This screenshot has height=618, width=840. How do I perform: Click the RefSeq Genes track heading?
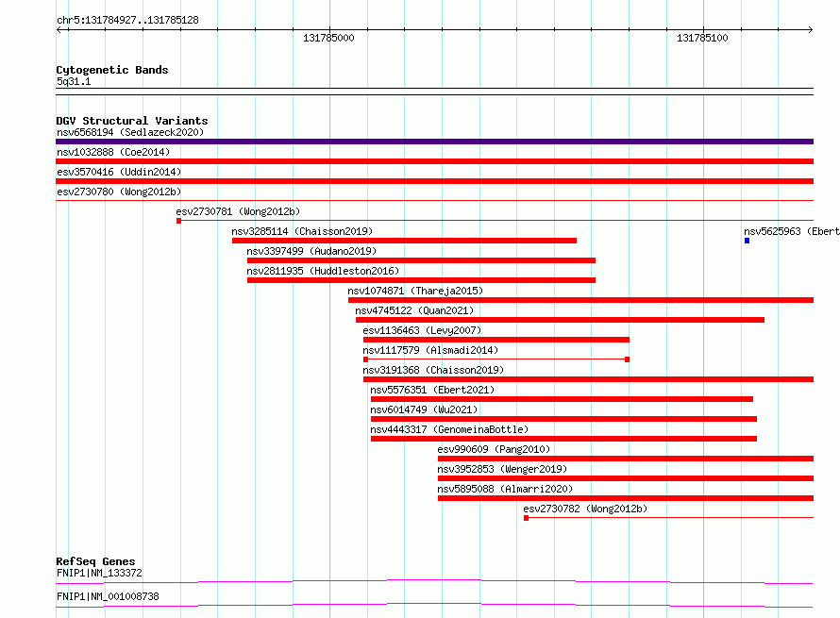tap(95, 561)
